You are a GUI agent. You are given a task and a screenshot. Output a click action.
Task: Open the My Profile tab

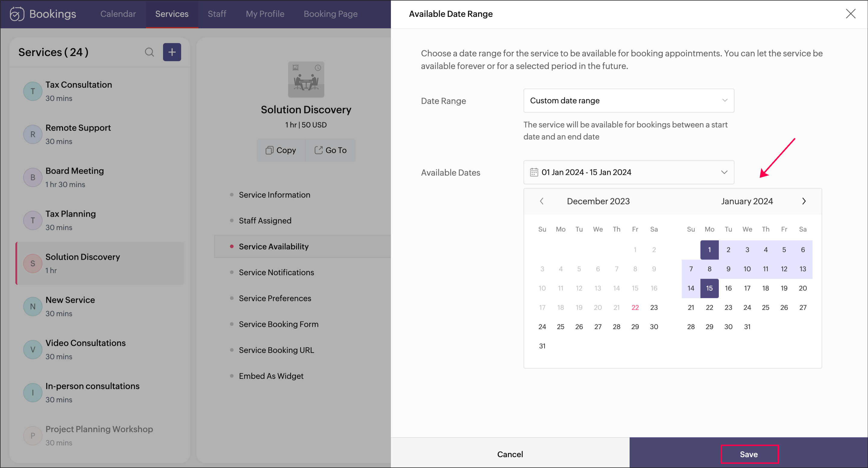tap(265, 14)
